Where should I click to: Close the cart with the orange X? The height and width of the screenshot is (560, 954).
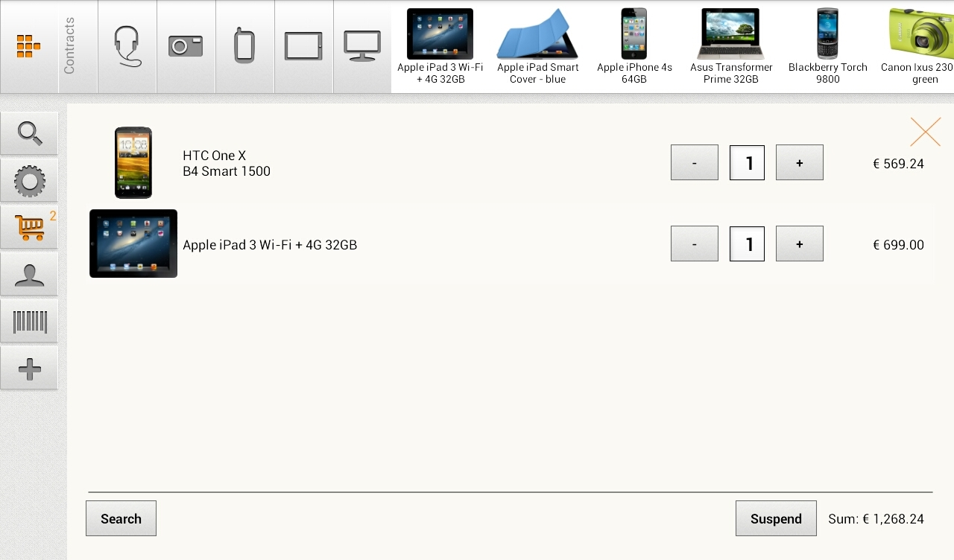(925, 132)
